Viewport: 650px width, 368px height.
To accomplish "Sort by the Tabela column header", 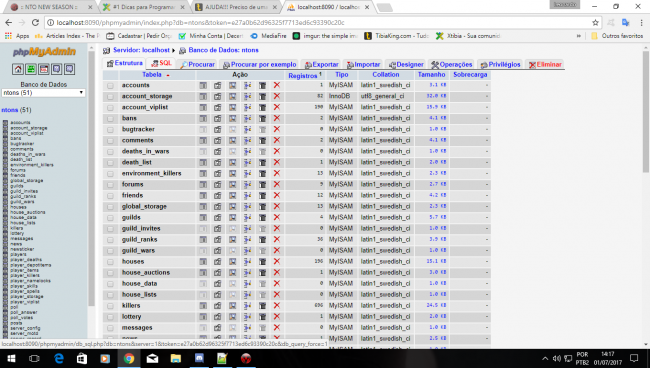I will click(152, 75).
